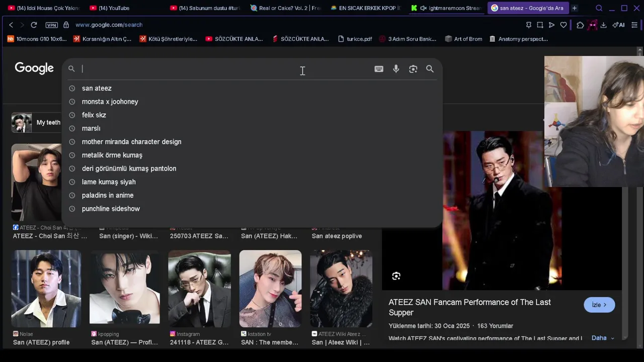The image size is (644, 362).
Task: Open the player send arrow icon
Action: tap(551, 25)
